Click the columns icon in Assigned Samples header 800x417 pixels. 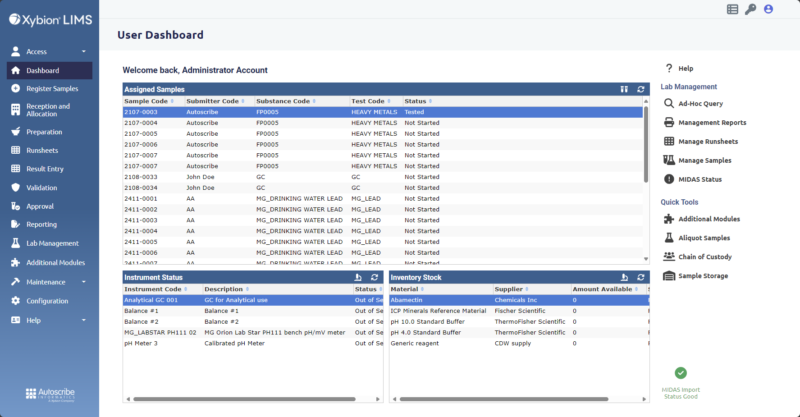624,89
